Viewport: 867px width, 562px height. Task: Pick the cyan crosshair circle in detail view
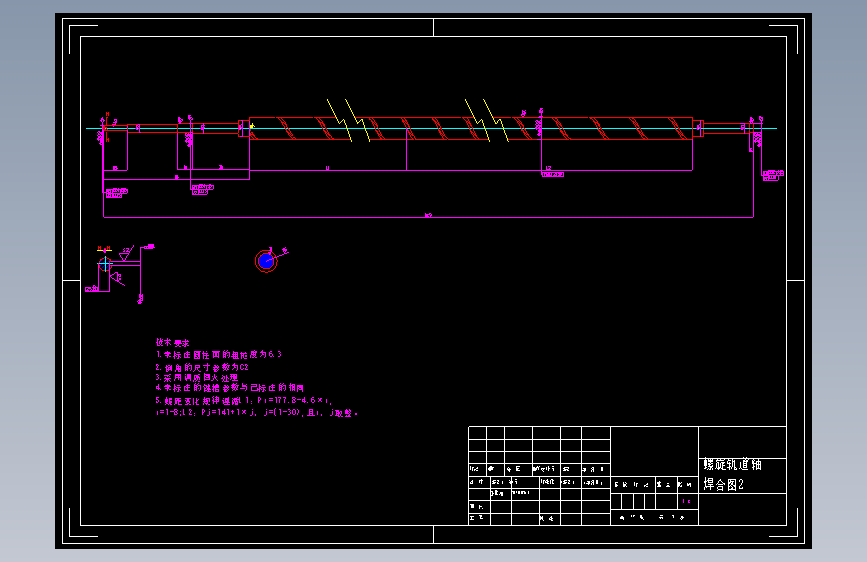click(x=105, y=264)
